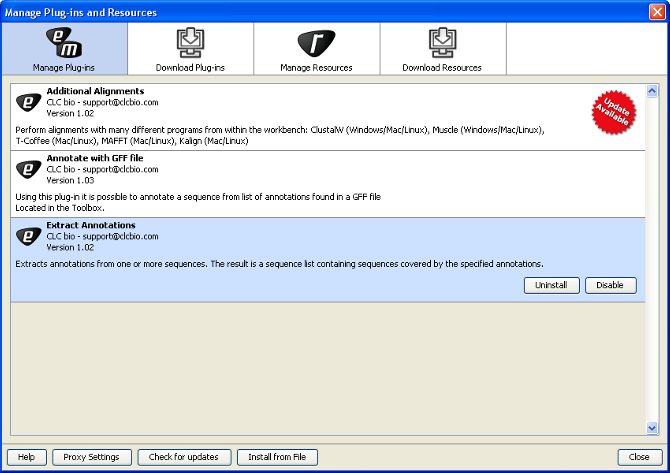Click the scroll up arrow of the plug-in list

pyautogui.click(x=652, y=91)
